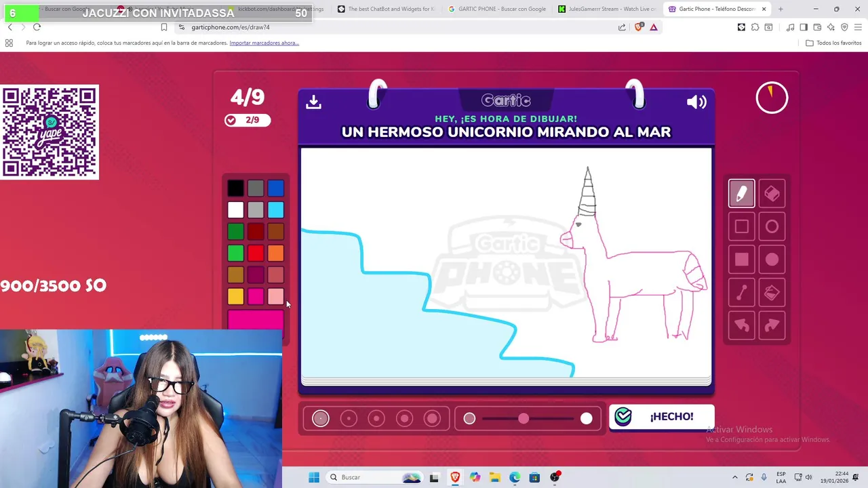Choose the outlined ellipse shape tool
Screen dimensions: 868x488
[x=772, y=226]
